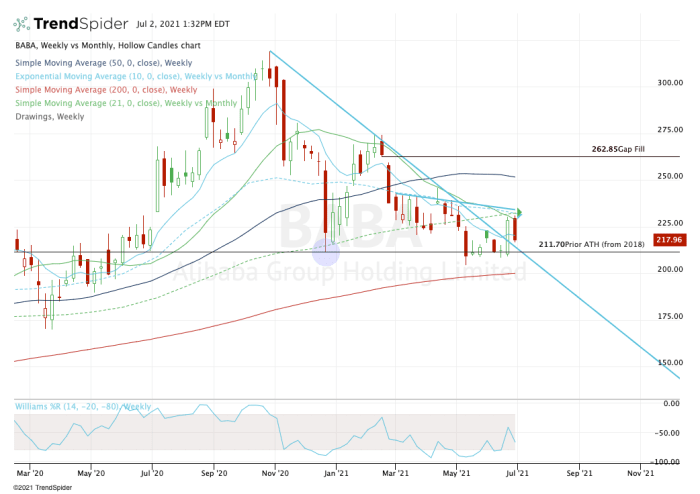Click the green arrow marker near Jul '21
Screen dimensions: 700x494
pyautogui.click(x=519, y=212)
